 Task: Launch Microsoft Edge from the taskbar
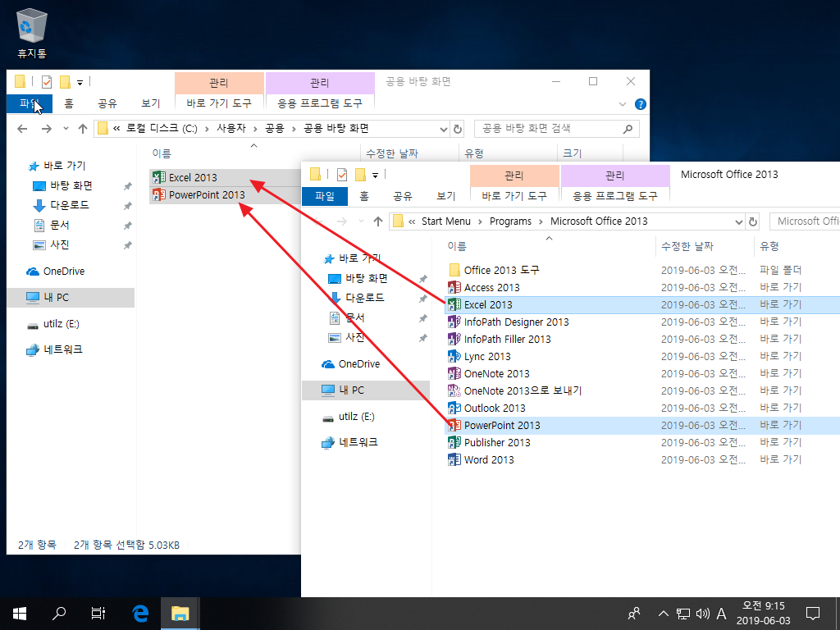[140, 614]
